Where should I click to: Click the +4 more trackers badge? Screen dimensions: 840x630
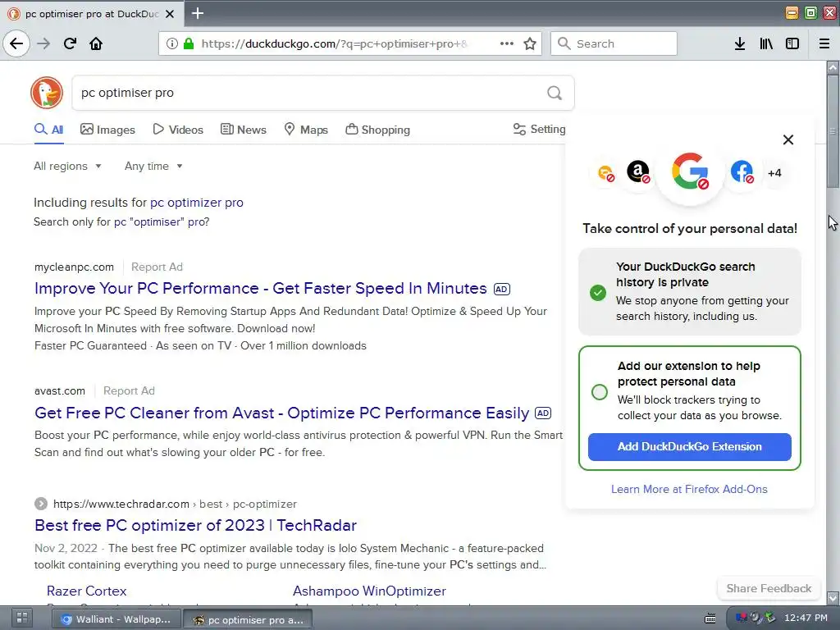pyautogui.click(x=774, y=173)
